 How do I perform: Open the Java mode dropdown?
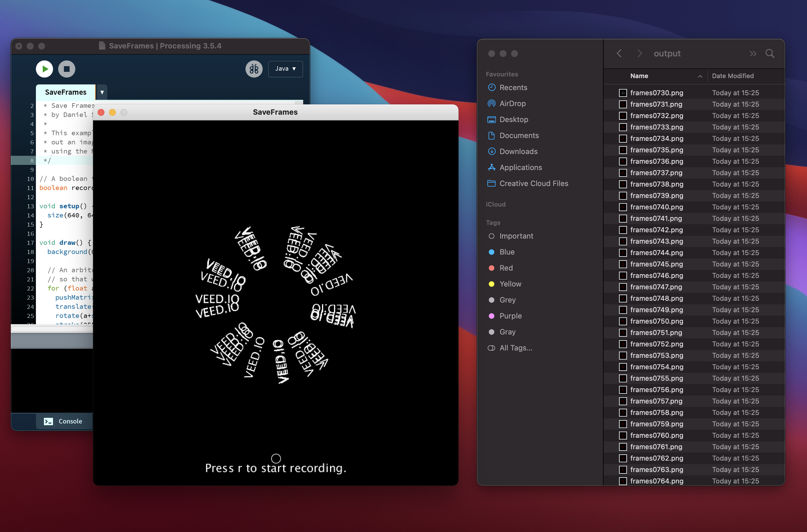tap(285, 69)
